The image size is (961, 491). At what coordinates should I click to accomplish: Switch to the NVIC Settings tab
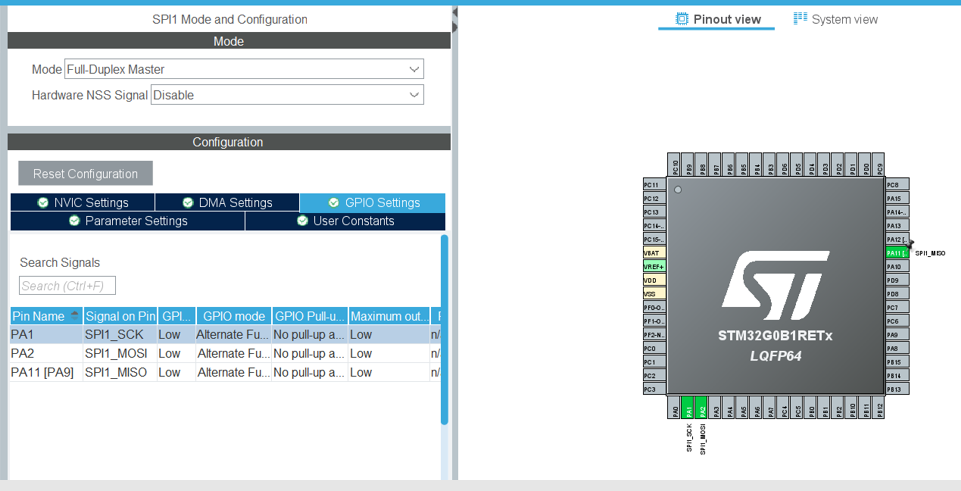tap(83, 202)
